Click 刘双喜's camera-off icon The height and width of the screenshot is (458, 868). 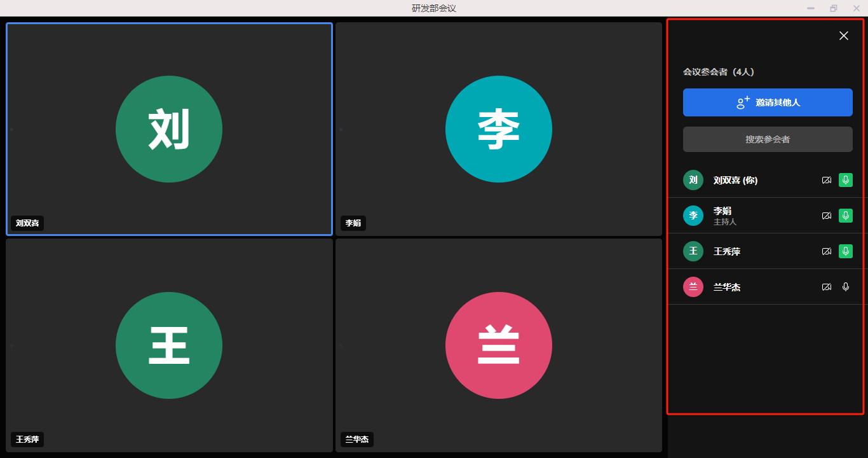click(x=826, y=180)
